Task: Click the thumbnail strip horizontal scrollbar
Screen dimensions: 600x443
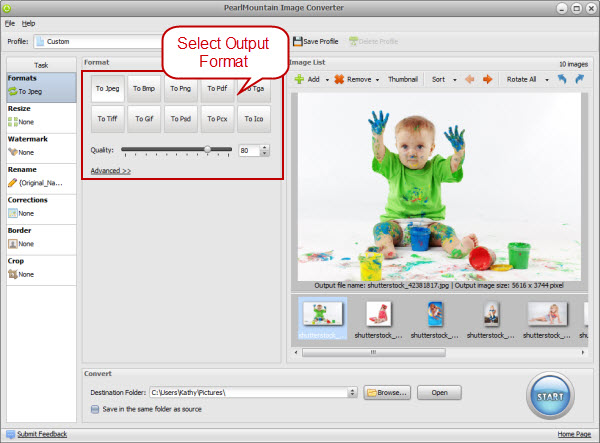Action: (x=373, y=352)
